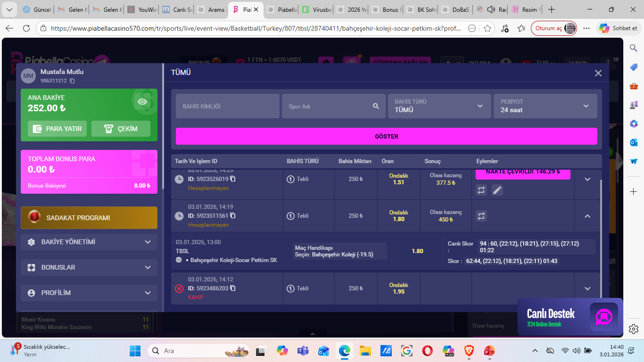Switch to the Bonus browser tab
644x362 pixels.
[x=387, y=9]
